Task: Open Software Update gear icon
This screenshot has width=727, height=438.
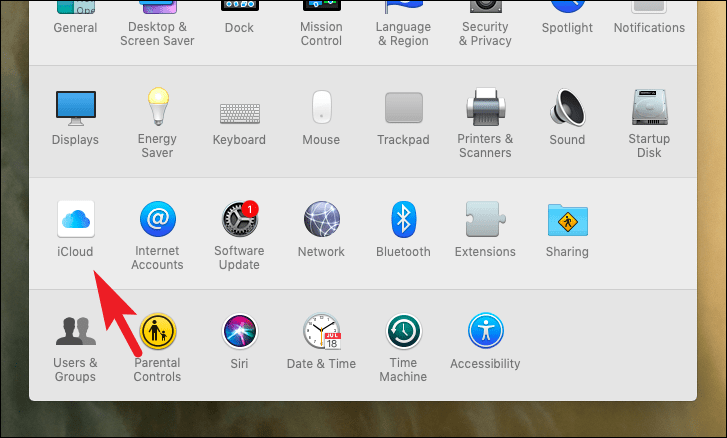Action: 240,219
